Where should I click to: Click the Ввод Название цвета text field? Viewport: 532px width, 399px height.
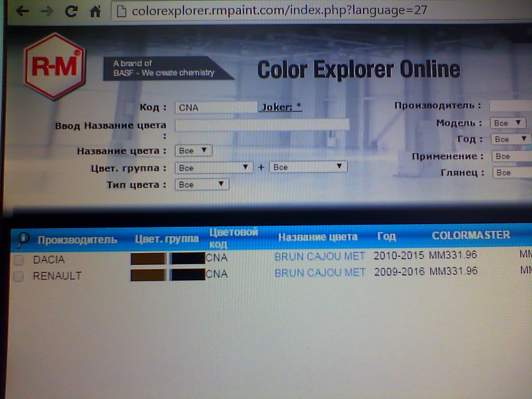[x=262, y=125]
